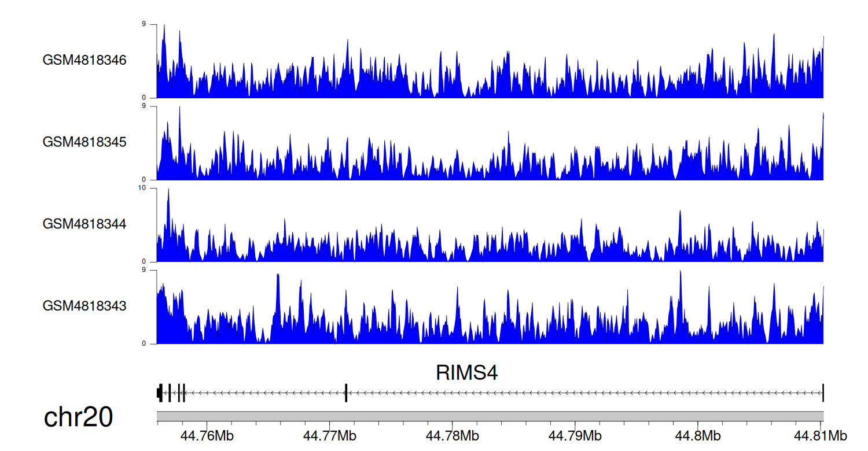868x451 pixels.
Task: Select the GSM4818345 track label
Action: click(84, 142)
